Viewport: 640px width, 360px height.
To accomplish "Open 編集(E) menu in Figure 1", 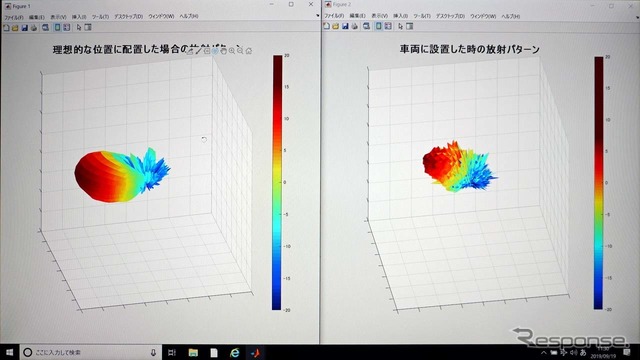I will [x=36, y=17].
